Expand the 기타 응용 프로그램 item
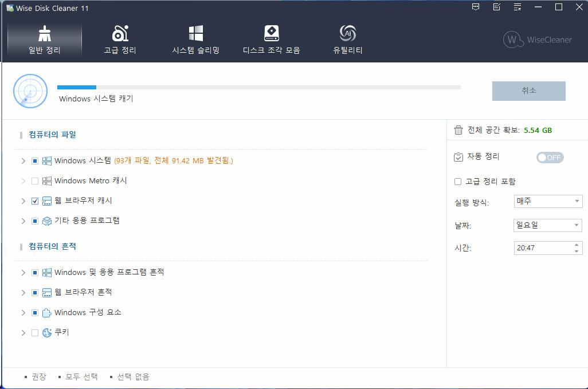The height and width of the screenshot is (389, 588). pyautogui.click(x=23, y=221)
